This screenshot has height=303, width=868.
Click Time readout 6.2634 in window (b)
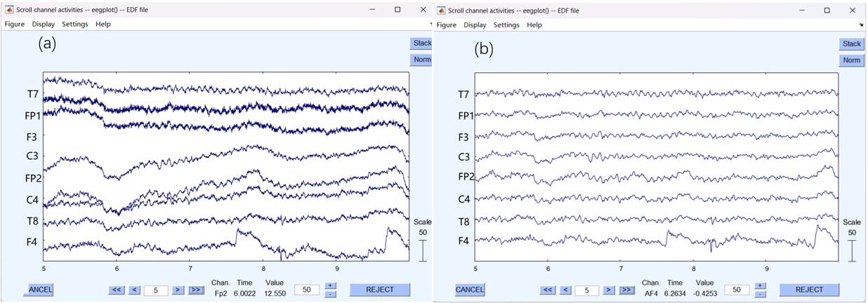(x=675, y=295)
